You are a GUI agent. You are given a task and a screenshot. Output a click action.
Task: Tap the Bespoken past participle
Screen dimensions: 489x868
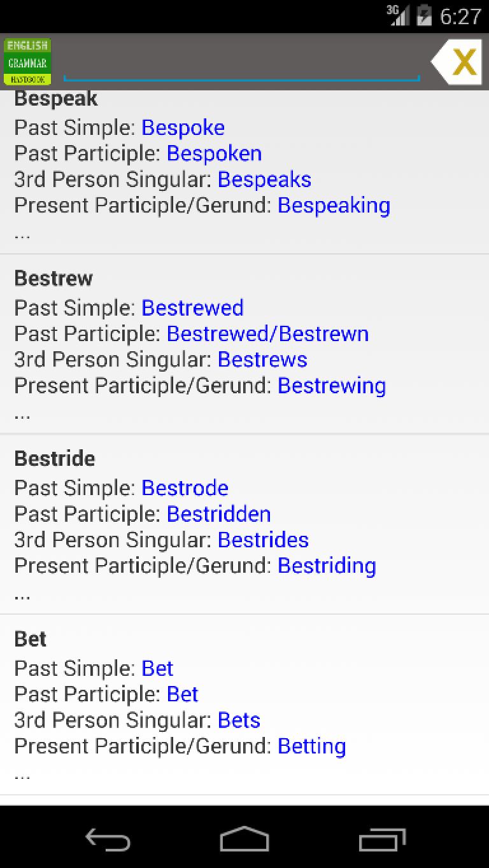point(214,153)
